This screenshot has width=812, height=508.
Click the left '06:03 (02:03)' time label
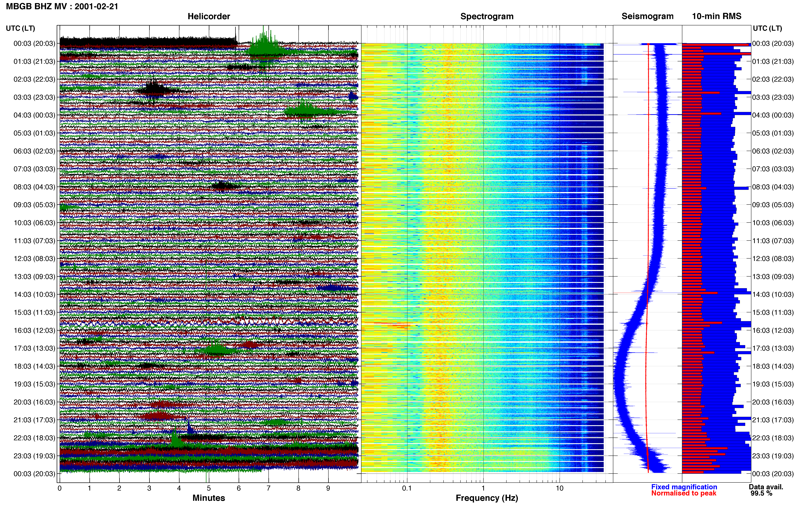click(34, 151)
